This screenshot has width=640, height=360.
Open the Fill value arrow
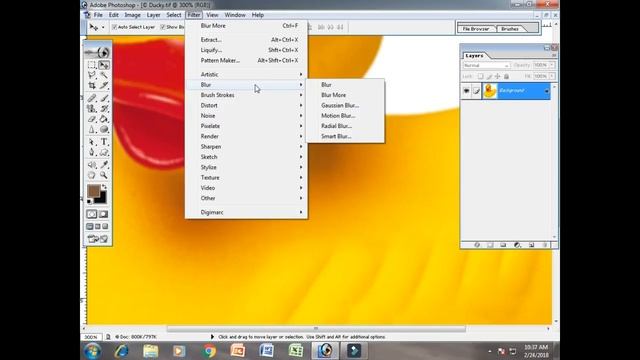(x=552, y=76)
